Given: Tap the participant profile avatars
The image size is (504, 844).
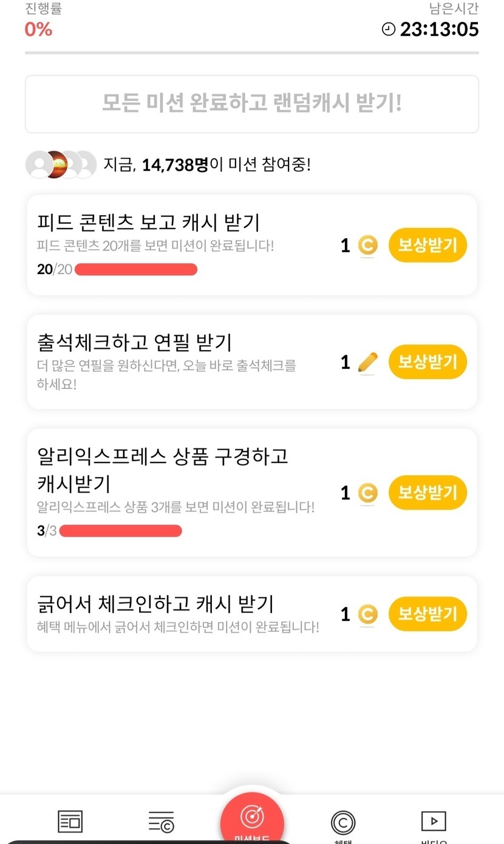Looking at the screenshot, I should click(x=61, y=164).
